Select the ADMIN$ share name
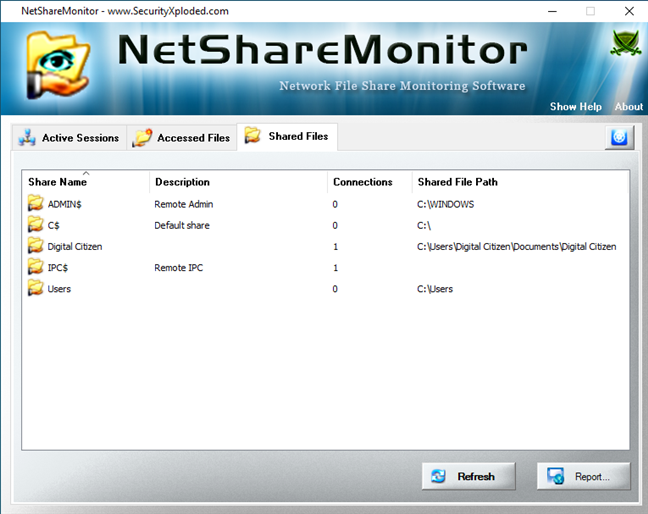This screenshot has height=514, width=648. [x=64, y=204]
